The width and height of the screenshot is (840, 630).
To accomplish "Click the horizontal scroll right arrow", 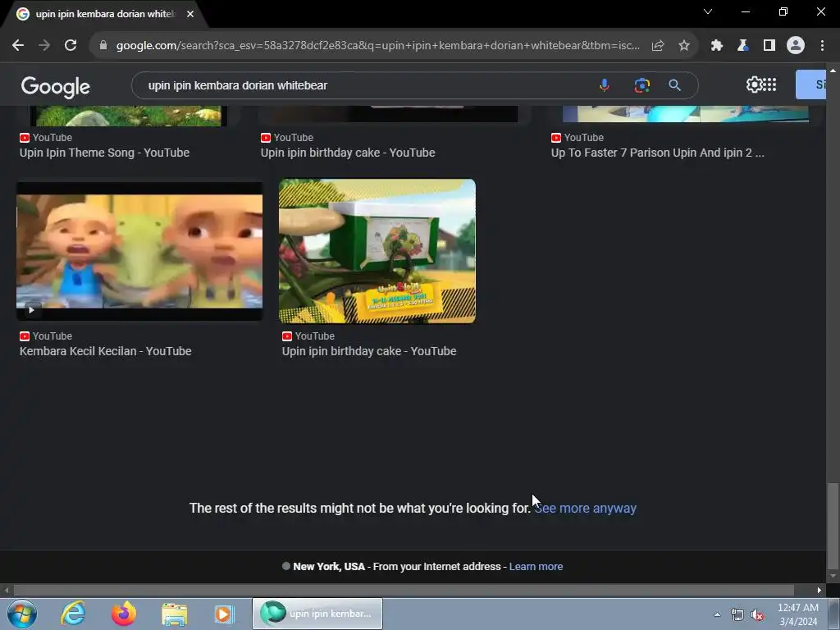I will pyautogui.click(x=819, y=590).
